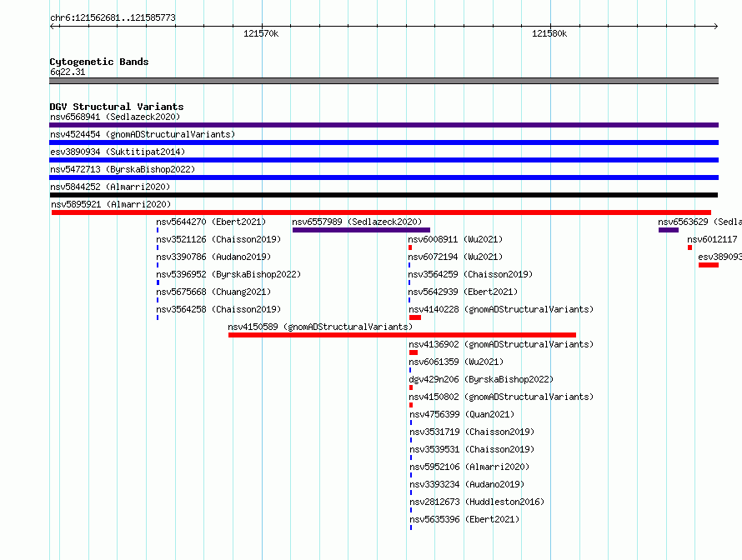The height and width of the screenshot is (560, 742).
Task: Click the purple bar under nsv6568941
Action: (x=384, y=125)
